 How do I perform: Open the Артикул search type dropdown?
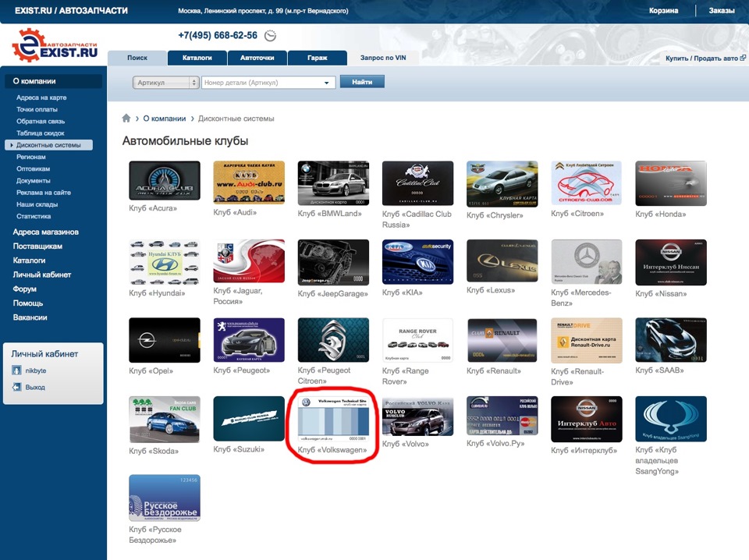click(x=165, y=83)
